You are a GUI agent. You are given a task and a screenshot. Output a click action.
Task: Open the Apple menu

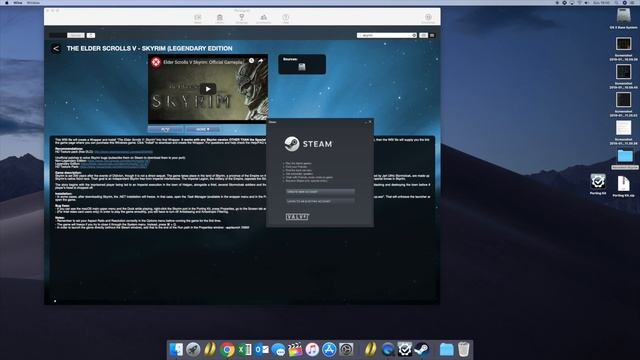(x=6, y=2)
